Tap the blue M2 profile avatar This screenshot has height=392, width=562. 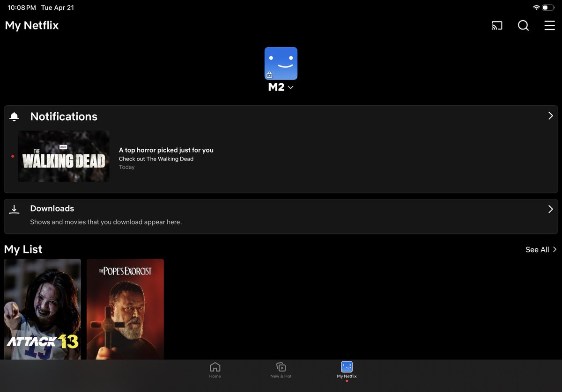coord(281,64)
